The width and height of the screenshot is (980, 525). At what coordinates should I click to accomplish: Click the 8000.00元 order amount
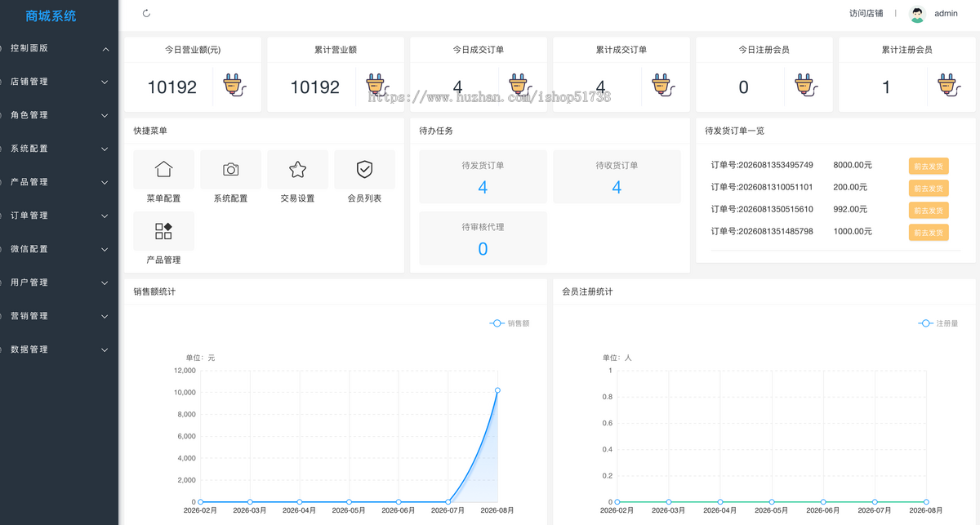tap(853, 165)
